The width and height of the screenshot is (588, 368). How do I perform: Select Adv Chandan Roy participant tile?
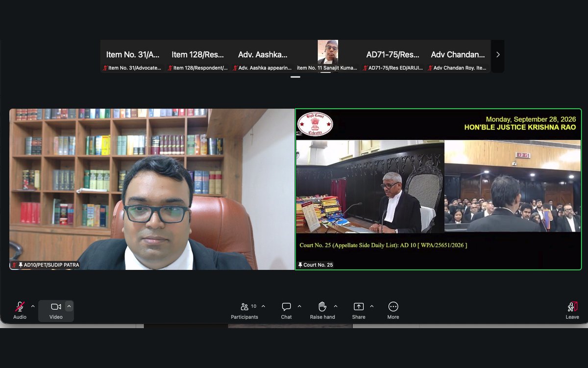tap(458, 56)
